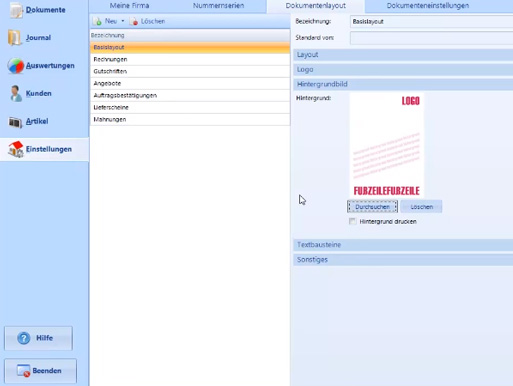513x386 pixels.
Task: Click the Kunden sidebar label
Action: tap(39, 93)
